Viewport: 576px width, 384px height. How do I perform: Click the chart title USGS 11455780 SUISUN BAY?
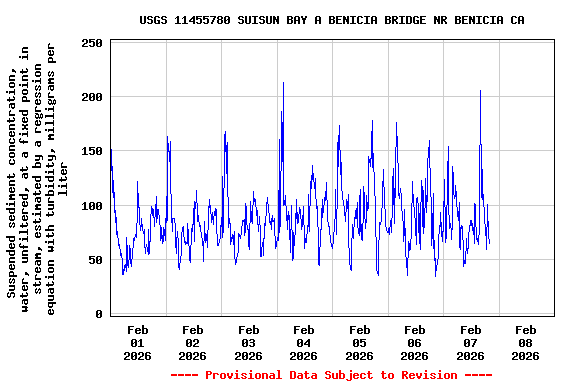pyautogui.click(x=332, y=20)
